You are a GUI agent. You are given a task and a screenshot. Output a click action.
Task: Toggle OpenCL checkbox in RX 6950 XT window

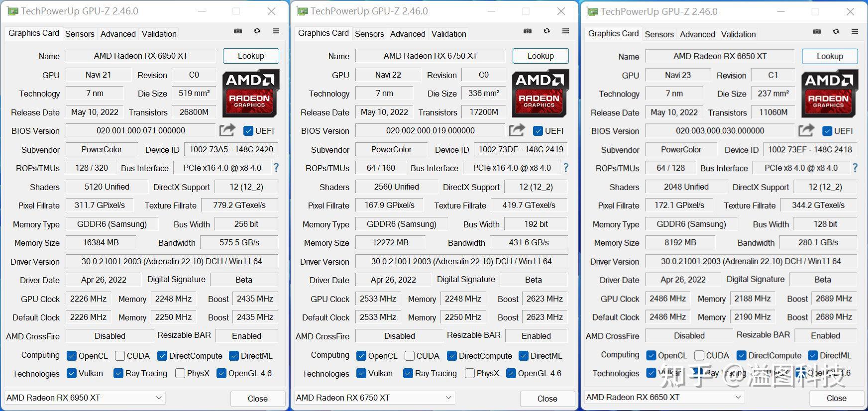72,356
